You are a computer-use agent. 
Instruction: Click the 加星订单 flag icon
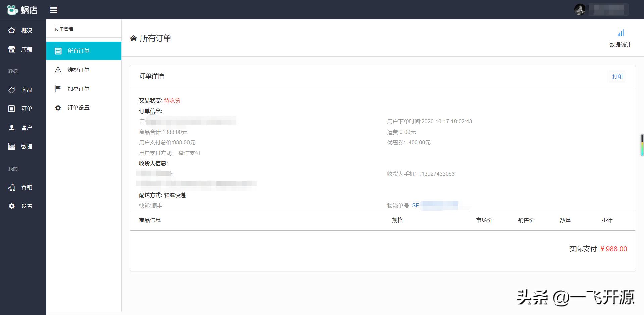[58, 88]
